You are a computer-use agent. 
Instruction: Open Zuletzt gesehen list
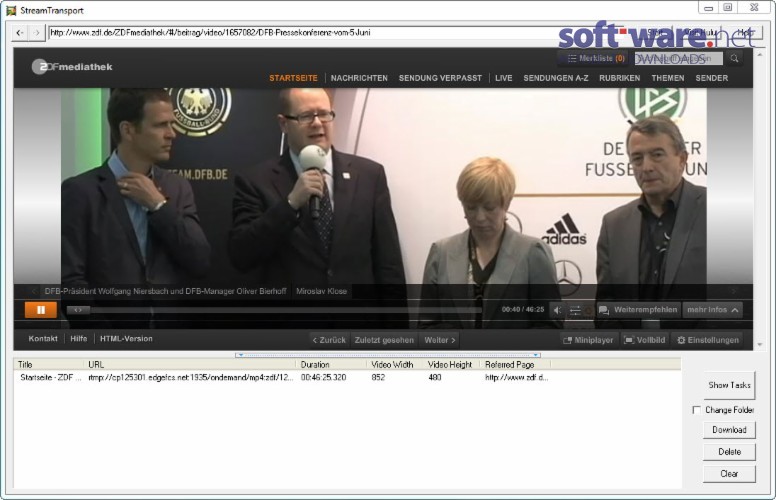tap(384, 340)
